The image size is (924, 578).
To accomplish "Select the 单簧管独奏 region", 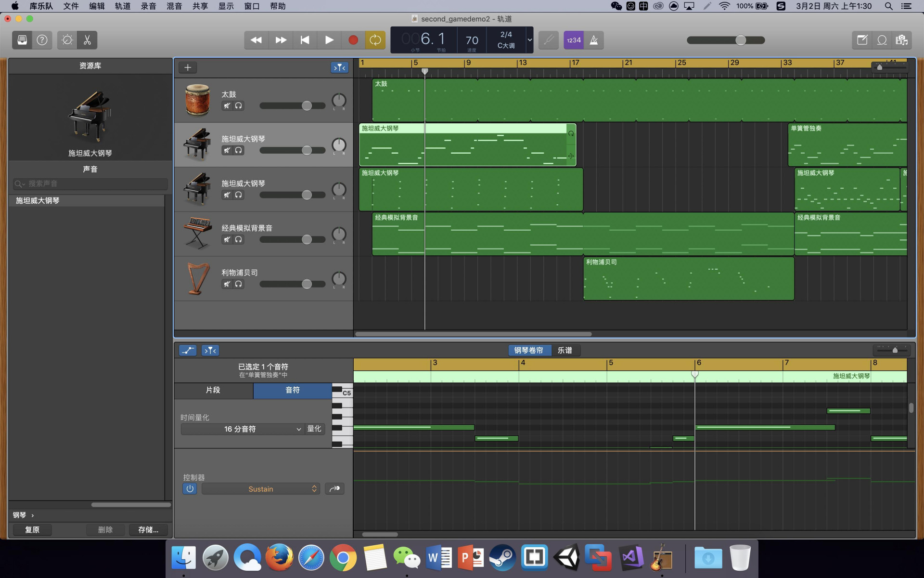I will tap(848, 144).
